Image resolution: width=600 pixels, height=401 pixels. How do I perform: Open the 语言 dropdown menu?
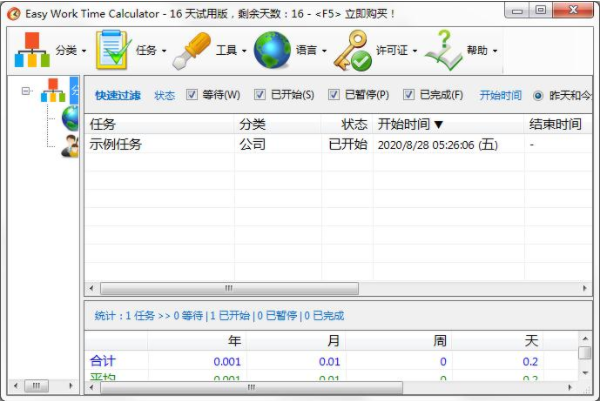point(324,51)
